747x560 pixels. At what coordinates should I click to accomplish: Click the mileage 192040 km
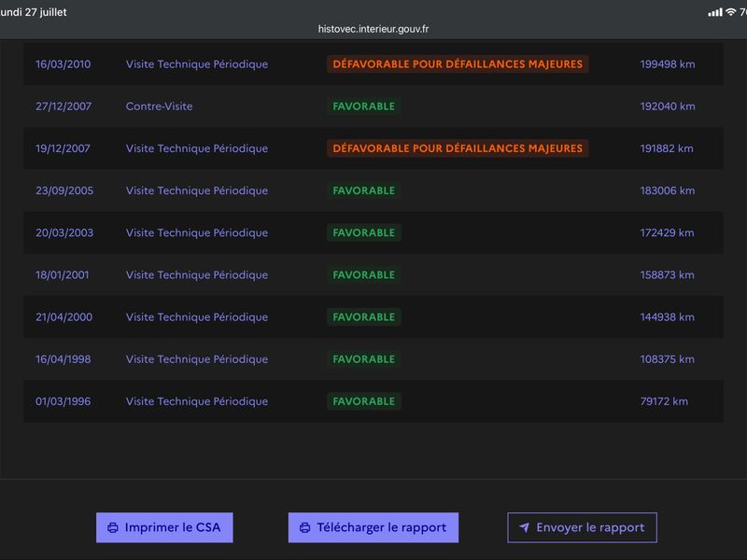[x=667, y=106]
